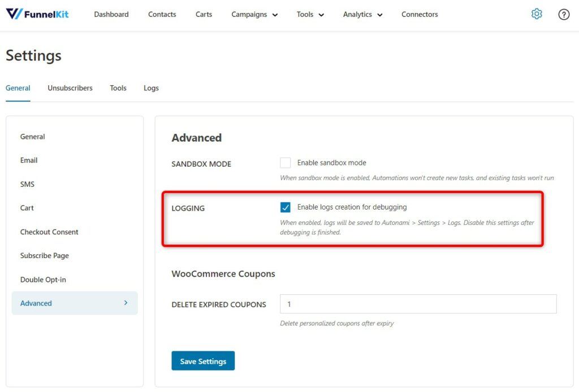579x392 pixels.
Task: Open Connectors in top navigation
Action: pos(420,14)
